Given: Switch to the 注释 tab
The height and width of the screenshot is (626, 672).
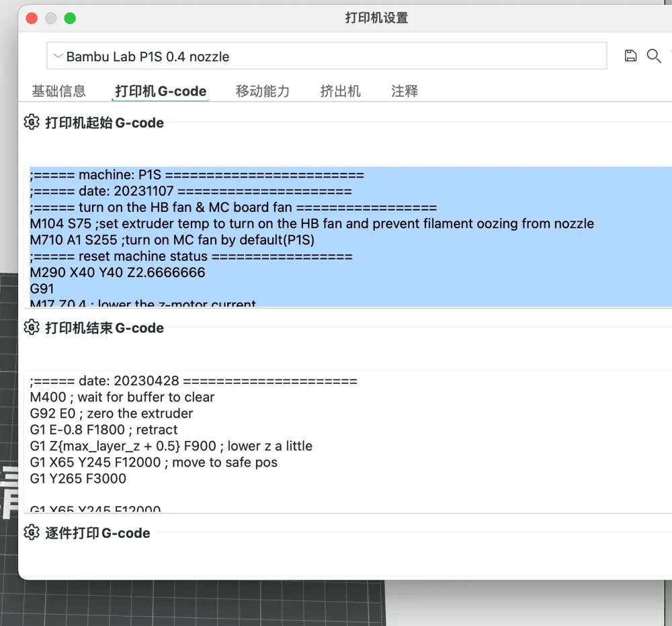Looking at the screenshot, I should pos(405,91).
